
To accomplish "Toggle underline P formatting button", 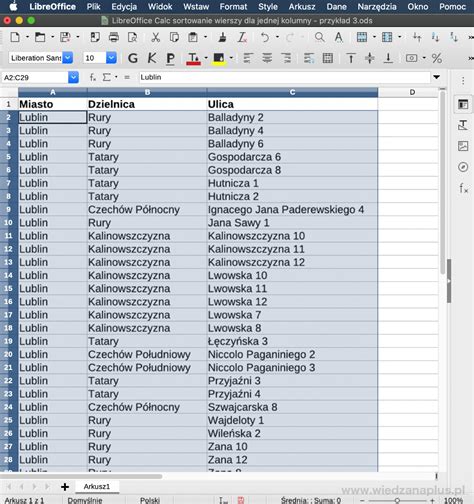I will tap(170, 58).
